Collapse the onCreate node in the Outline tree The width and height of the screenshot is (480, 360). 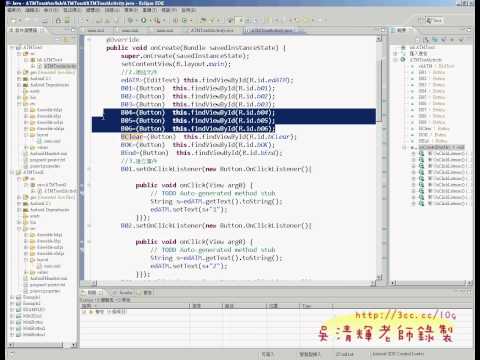tap(404, 147)
